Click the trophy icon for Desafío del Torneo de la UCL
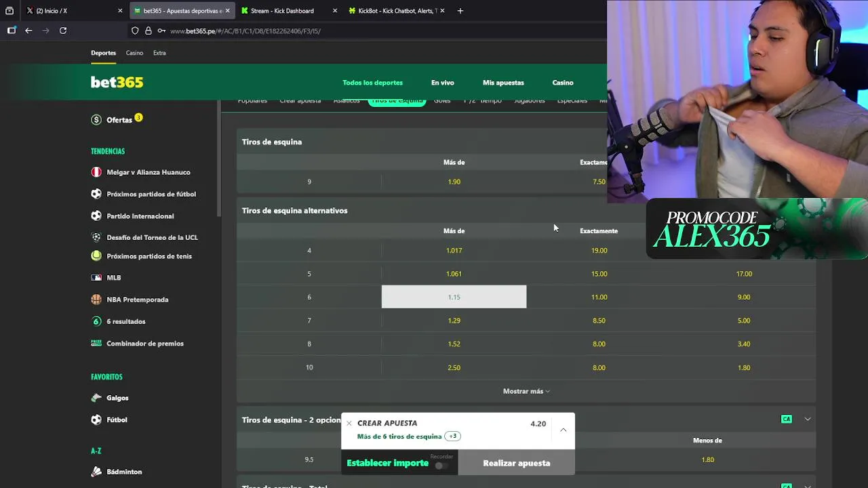The height and width of the screenshot is (488, 868). [96, 237]
